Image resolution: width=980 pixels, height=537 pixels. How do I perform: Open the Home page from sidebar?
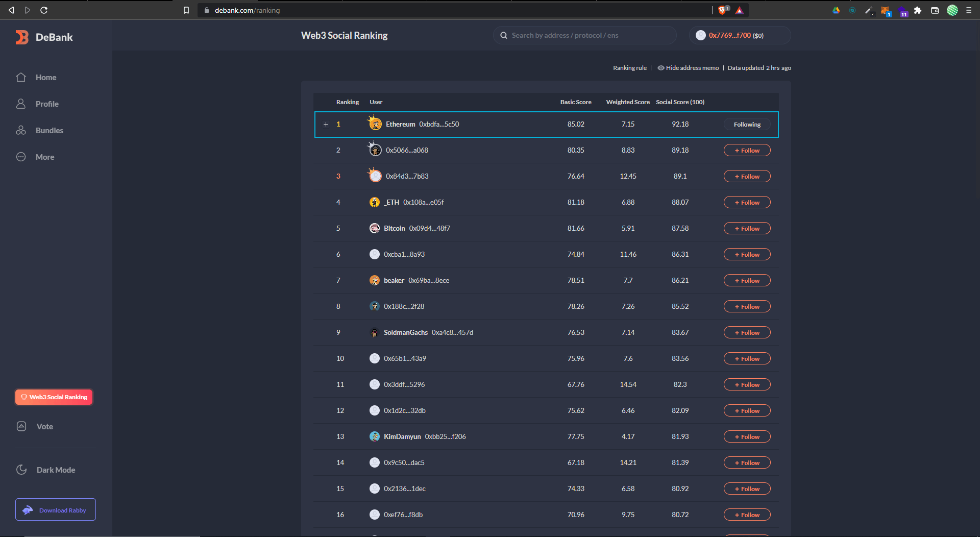click(x=45, y=78)
